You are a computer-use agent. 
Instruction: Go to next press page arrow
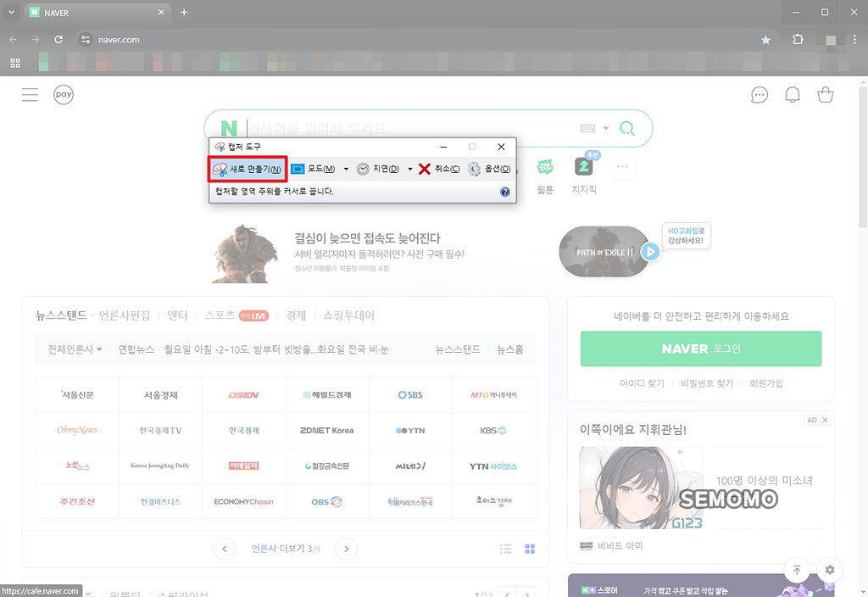(347, 549)
